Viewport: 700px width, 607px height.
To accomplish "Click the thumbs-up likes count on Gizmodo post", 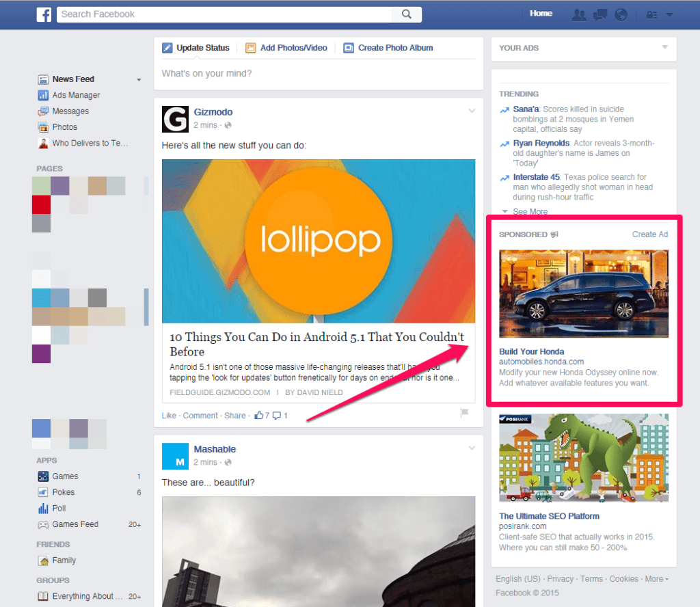I will click(x=261, y=416).
